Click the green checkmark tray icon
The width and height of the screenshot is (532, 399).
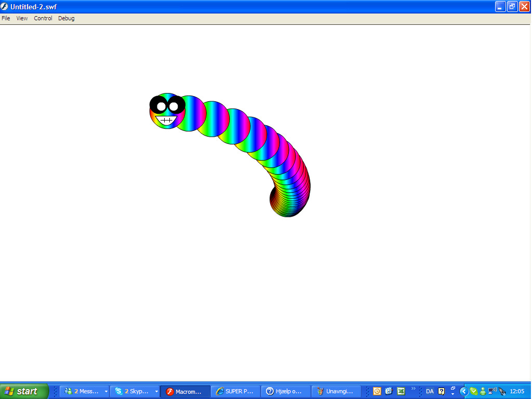pos(474,391)
